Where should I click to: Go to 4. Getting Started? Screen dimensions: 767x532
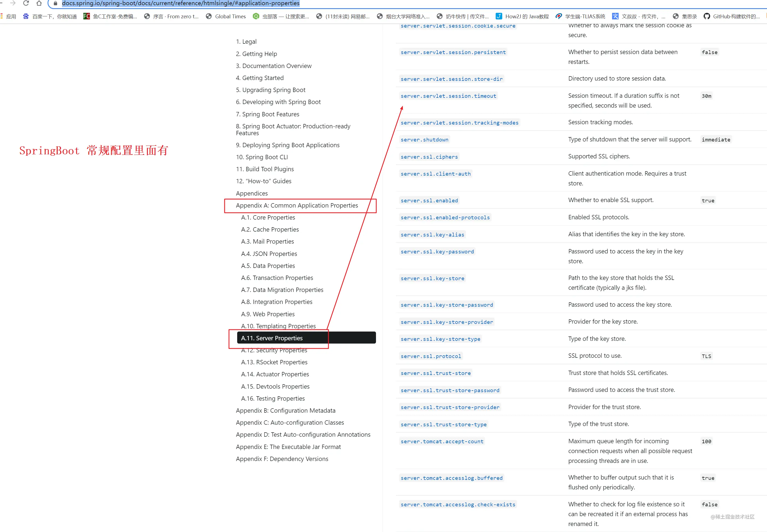coord(260,78)
